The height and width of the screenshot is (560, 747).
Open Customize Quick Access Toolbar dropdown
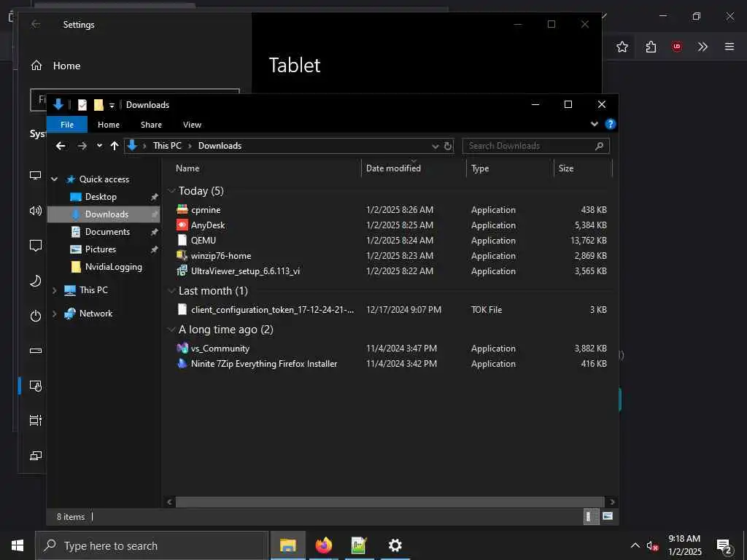tap(112, 105)
